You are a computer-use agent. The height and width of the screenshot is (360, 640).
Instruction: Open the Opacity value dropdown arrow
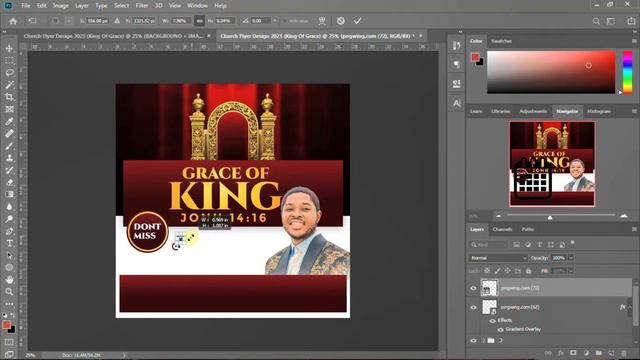[x=571, y=258]
